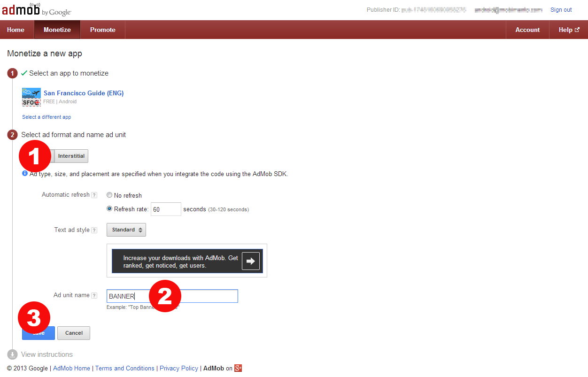Select the Refresh rate radio button
The image size is (588, 377).
click(x=109, y=209)
